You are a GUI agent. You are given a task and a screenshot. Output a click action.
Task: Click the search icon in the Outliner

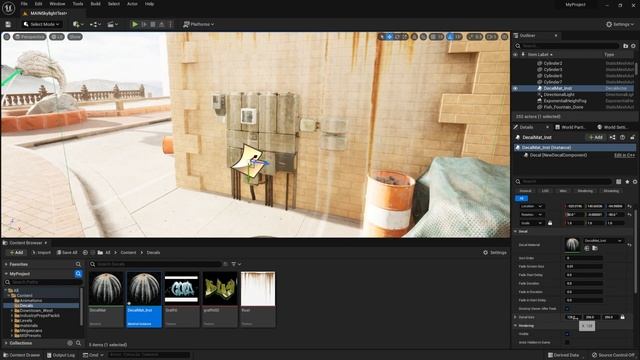518,46
